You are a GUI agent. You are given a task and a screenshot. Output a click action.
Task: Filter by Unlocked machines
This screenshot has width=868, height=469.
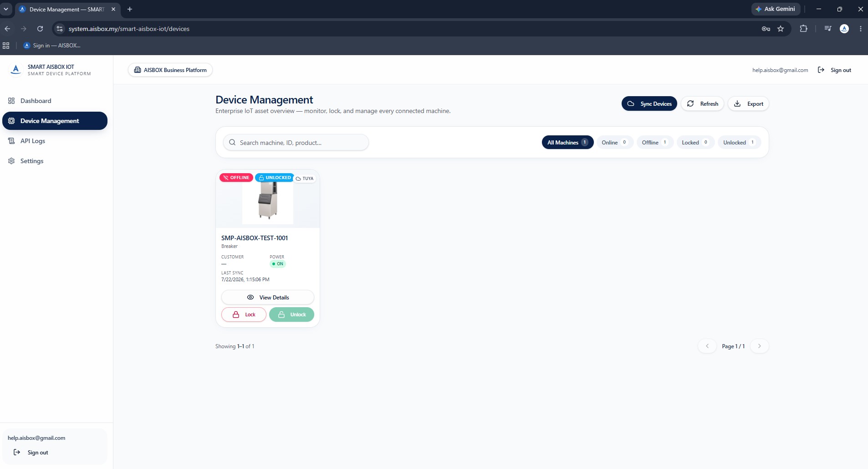pos(740,142)
